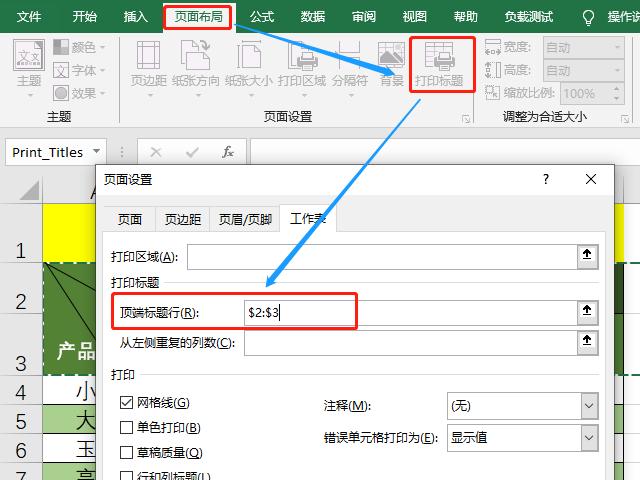Select row 3 header
Screen dimensions: 640x480
[21, 345]
